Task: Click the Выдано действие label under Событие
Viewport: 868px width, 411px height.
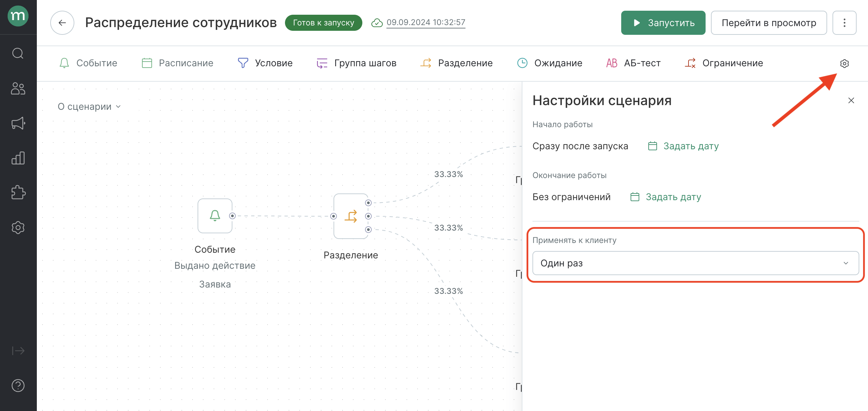Action: (215, 265)
